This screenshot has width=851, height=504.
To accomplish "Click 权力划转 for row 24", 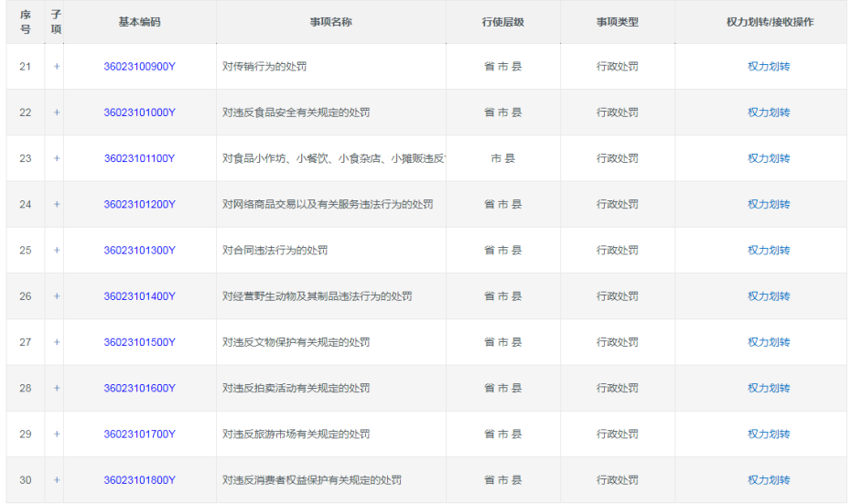I will [769, 205].
